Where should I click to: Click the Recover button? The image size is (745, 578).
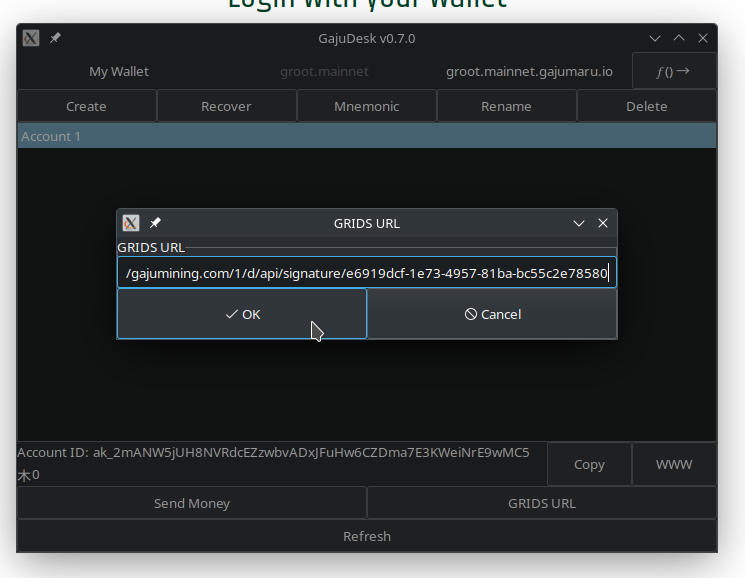pyautogui.click(x=226, y=106)
